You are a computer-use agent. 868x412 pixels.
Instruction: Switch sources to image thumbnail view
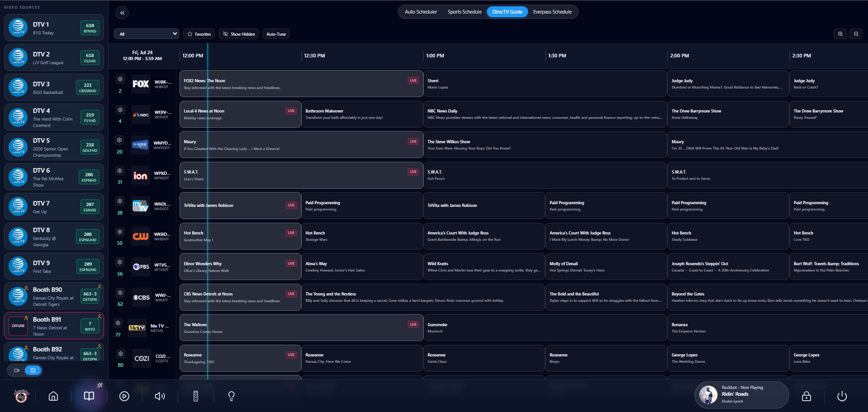[33, 370]
